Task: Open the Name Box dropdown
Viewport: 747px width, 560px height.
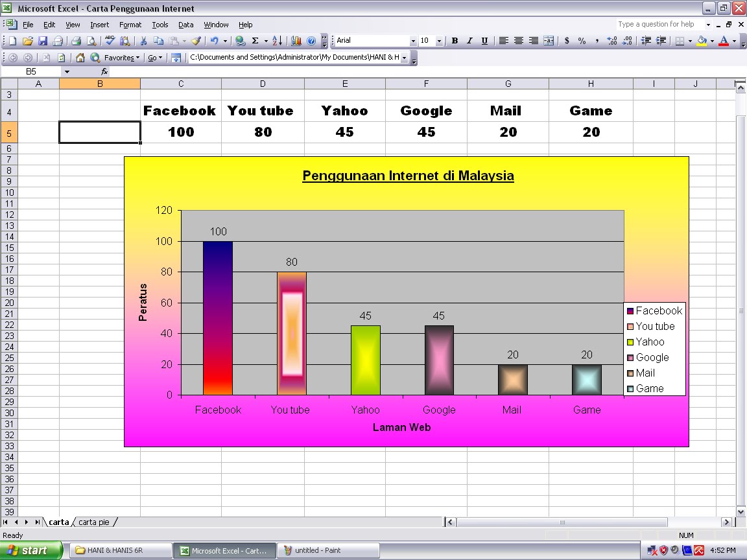Action: coord(67,72)
